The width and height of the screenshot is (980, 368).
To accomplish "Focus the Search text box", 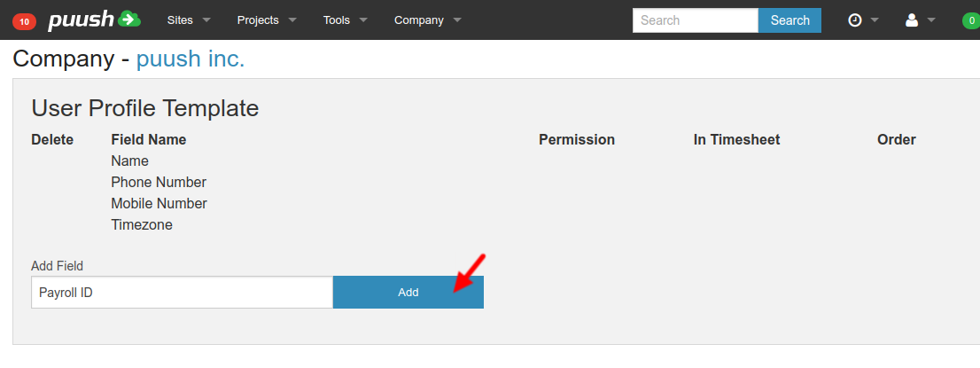I will [x=695, y=20].
